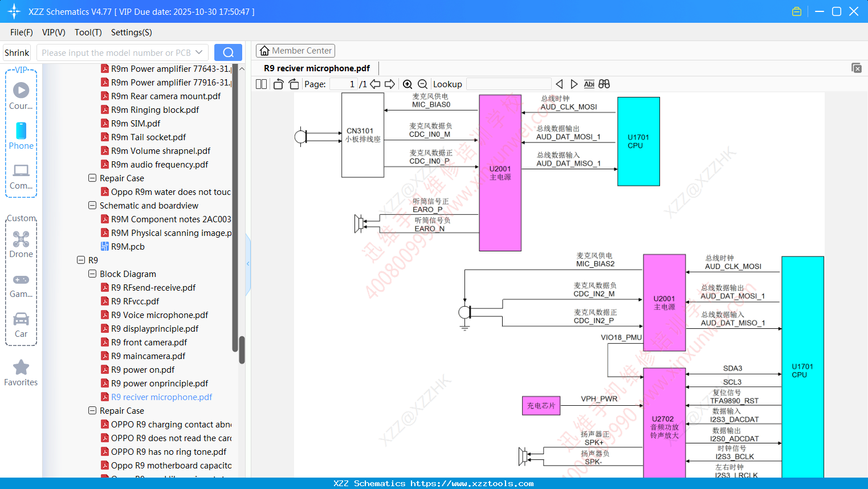This screenshot has height=489, width=868.
Task: Open the Game console category
Action: 21,285
